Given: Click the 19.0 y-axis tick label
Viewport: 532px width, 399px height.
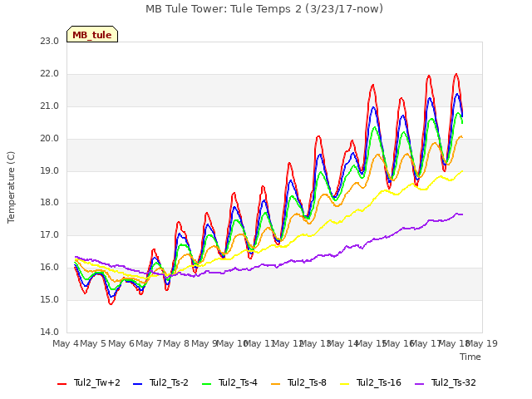Looking at the screenshot, I should [50, 170].
